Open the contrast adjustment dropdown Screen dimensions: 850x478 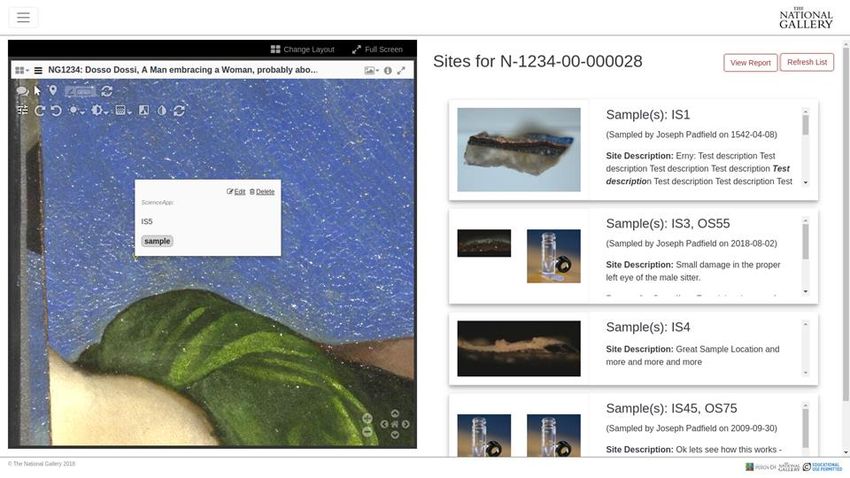pyautogui.click(x=99, y=111)
